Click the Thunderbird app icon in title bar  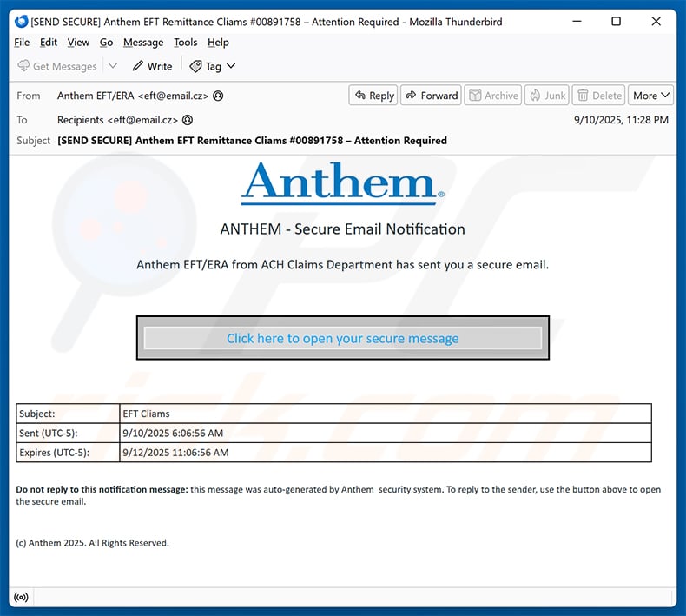point(21,21)
